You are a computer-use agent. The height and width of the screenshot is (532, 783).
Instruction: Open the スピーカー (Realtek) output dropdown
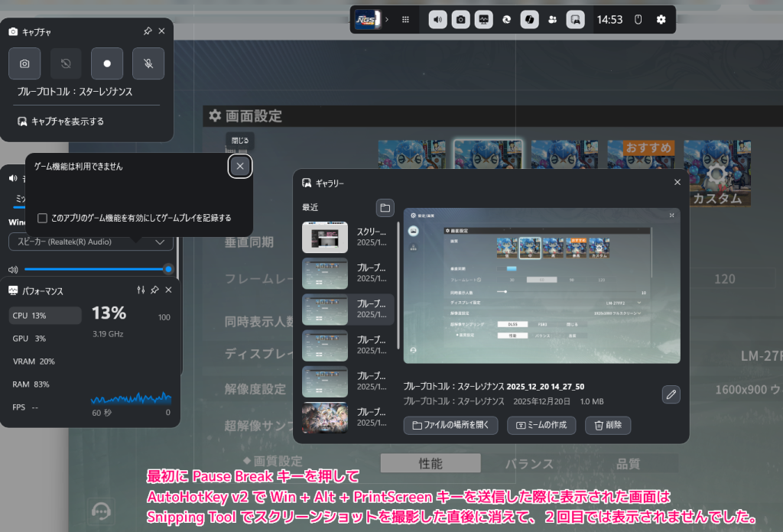tap(90, 242)
